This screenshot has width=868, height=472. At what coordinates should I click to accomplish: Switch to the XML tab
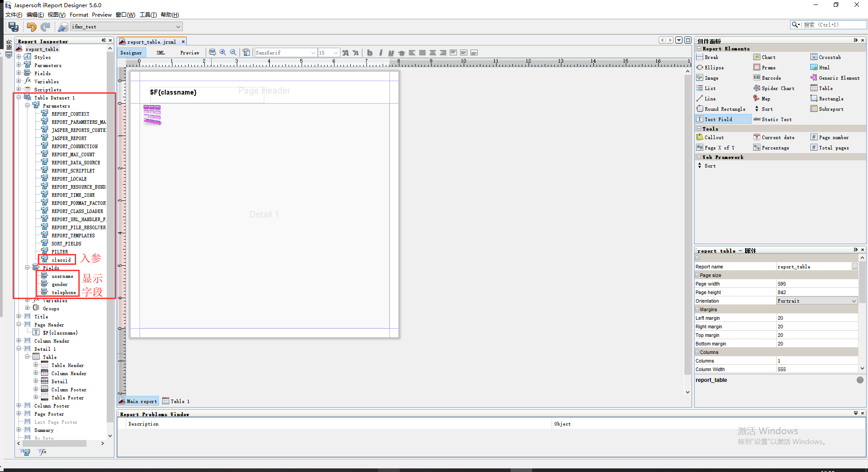160,53
